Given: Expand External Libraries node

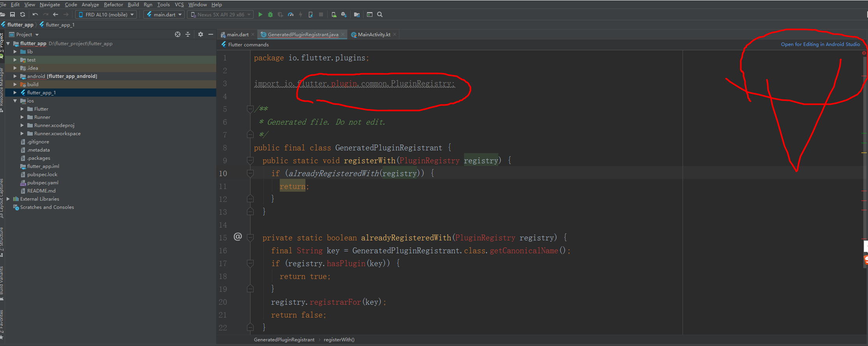Looking at the screenshot, I should [x=8, y=199].
